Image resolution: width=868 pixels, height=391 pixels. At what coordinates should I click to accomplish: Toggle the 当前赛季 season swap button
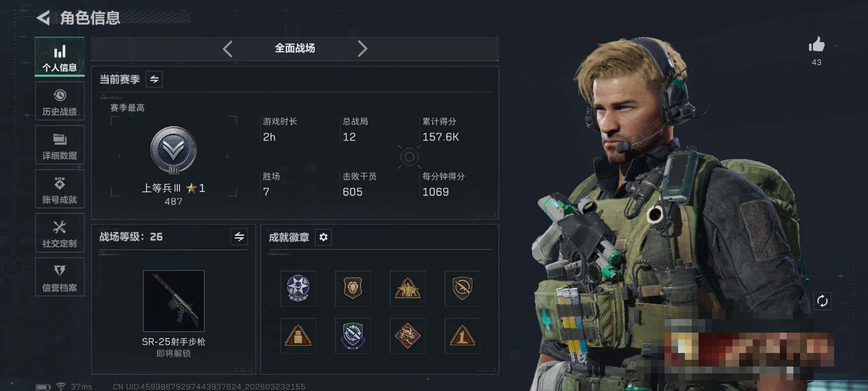[154, 79]
